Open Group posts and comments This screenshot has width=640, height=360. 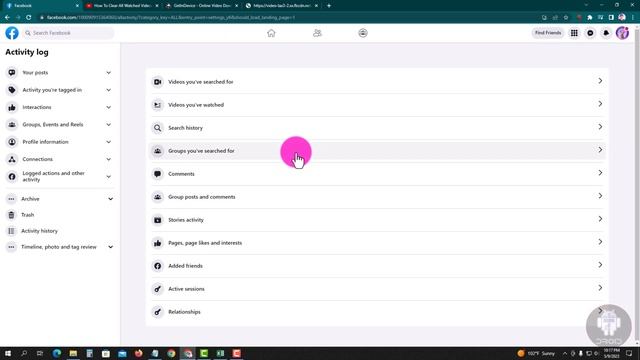377,197
